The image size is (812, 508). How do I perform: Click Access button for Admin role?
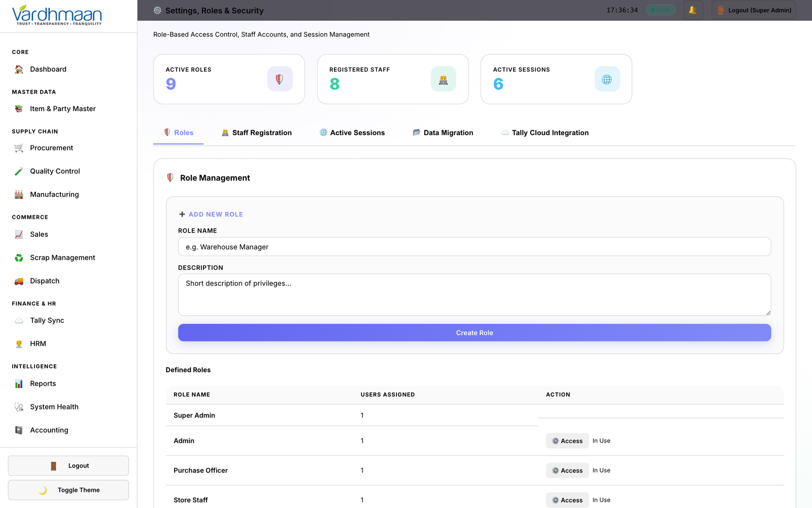567,441
